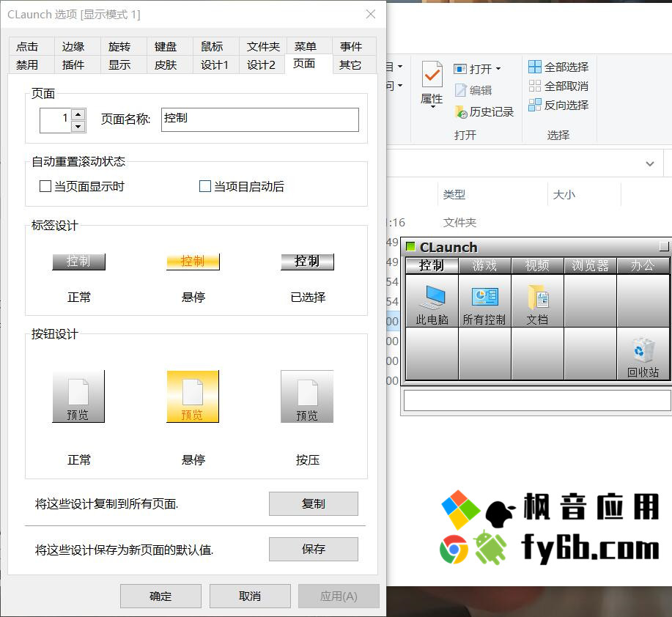
Task: Select the 游戏 page in CLaunch
Action: (484, 266)
